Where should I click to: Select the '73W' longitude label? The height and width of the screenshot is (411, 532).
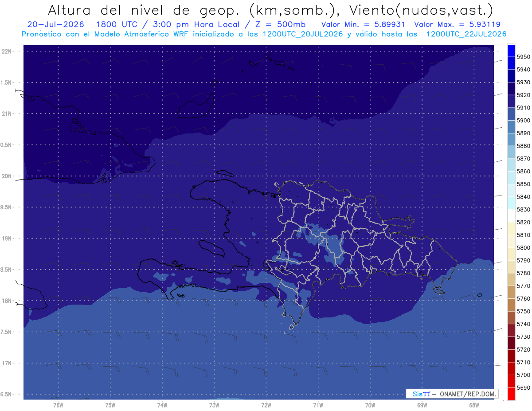214,405
